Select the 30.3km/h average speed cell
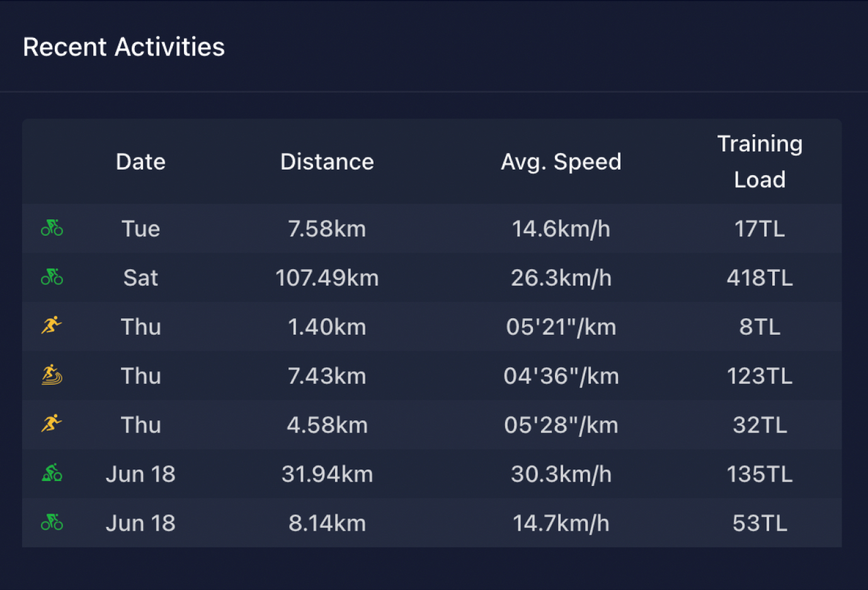 [x=561, y=474]
